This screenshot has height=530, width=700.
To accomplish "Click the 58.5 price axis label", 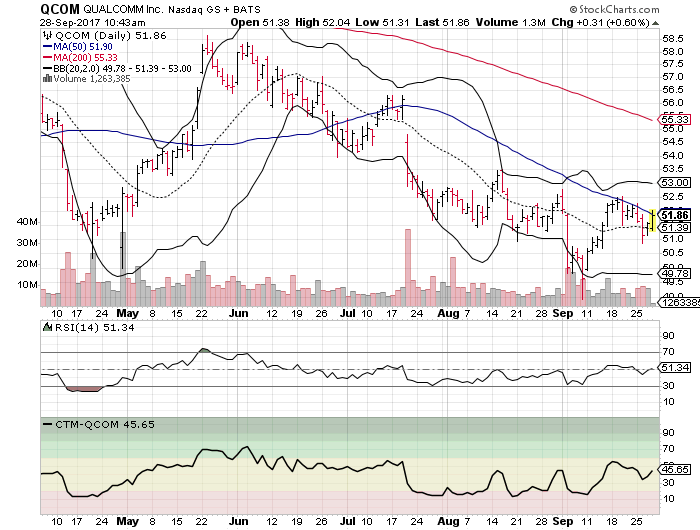I will point(673,38).
